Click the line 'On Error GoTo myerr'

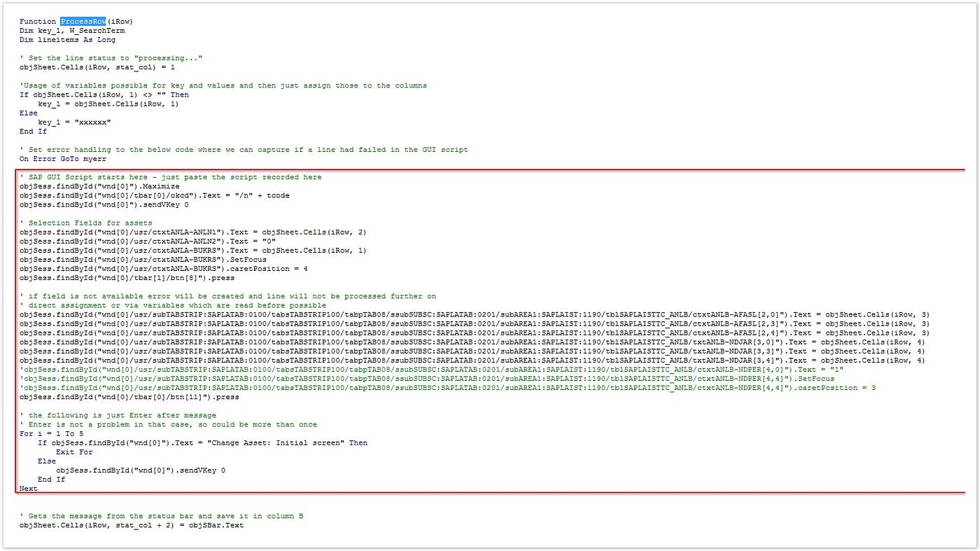pos(63,159)
